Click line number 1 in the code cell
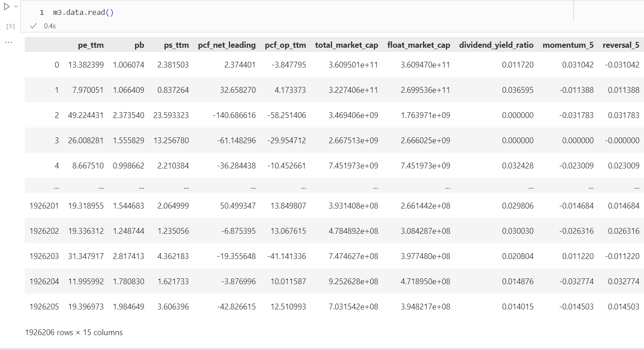The height and width of the screenshot is (350, 644). 42,13
